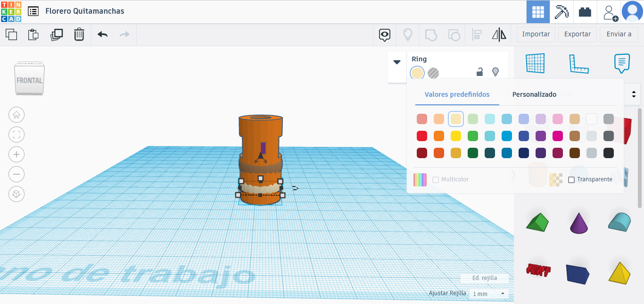Click the Mirror tool icon
644x304 pixels.
pos(499,34)
